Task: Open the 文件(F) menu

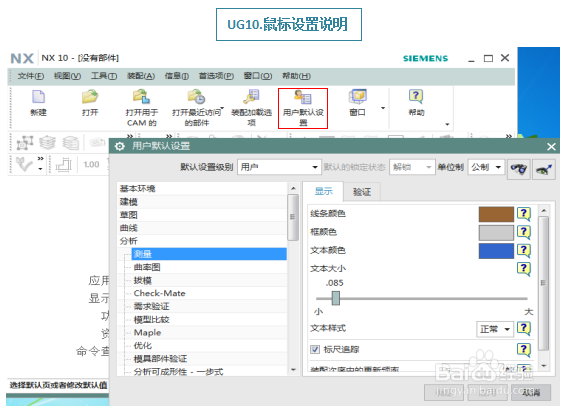Action: tap(31, 76)
